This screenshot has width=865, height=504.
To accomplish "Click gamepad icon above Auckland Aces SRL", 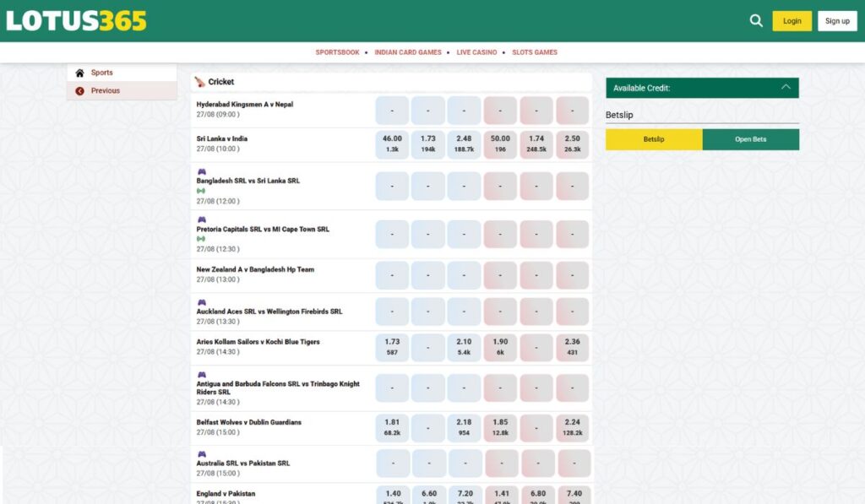I will coord(201,302).
